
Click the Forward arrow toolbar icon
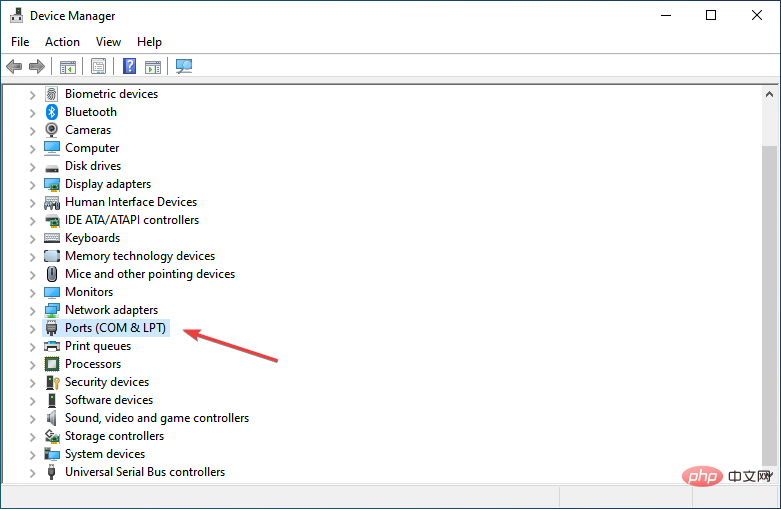37,66
